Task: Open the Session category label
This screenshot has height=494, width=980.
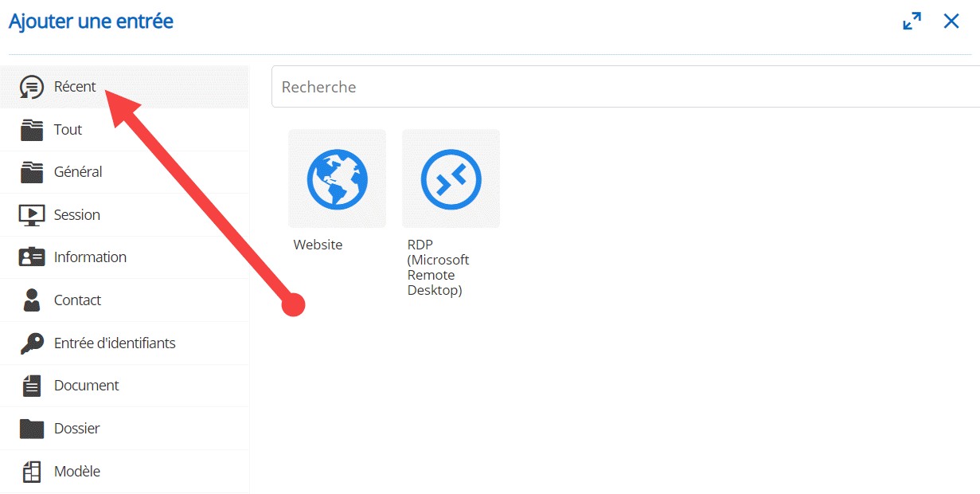Action: point(77,215)
